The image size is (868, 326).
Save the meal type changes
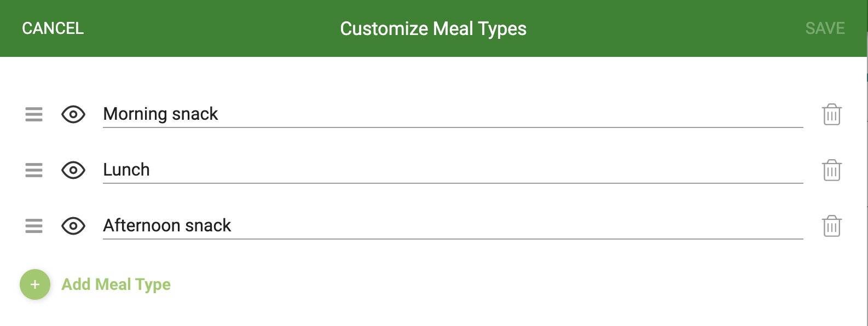point(825,28)
